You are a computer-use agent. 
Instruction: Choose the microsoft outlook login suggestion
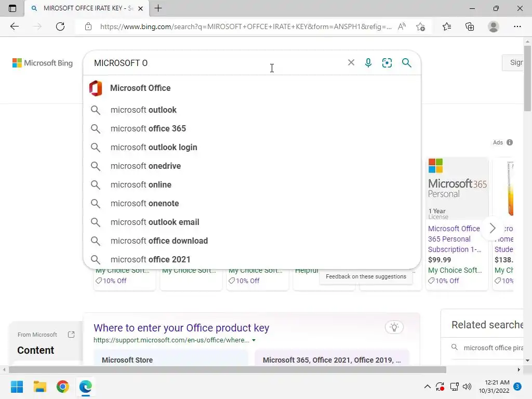coord(252,147)
